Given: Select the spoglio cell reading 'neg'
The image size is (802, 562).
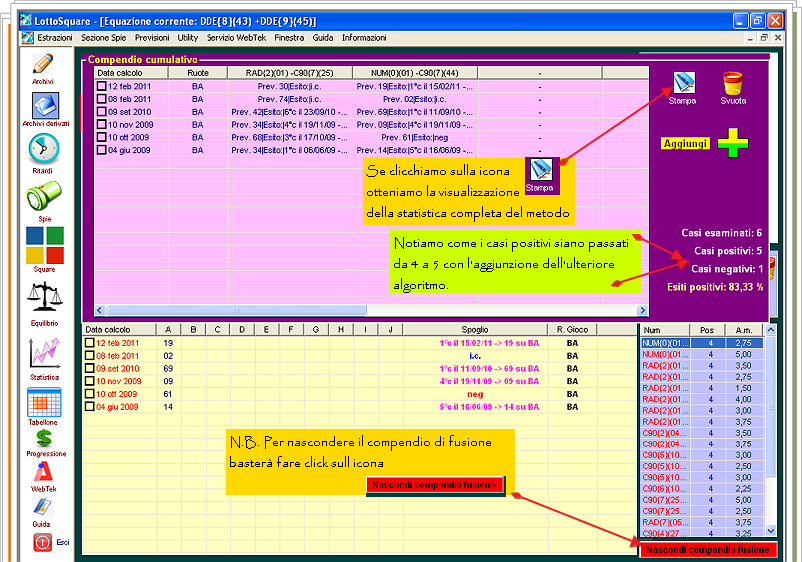Looking at the screenshot, I should [x=475, y=394].
